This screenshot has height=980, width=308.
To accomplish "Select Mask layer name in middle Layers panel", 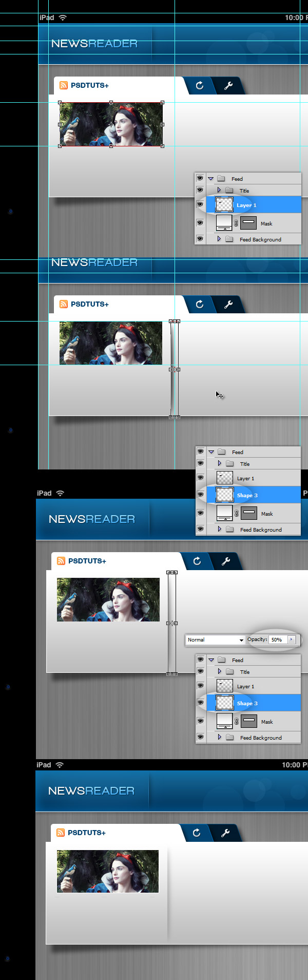I will 267,514.
